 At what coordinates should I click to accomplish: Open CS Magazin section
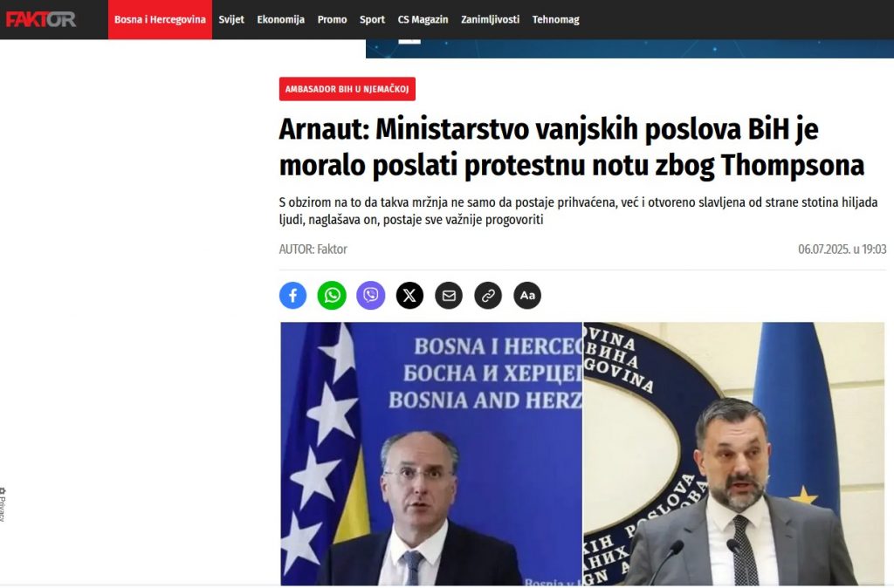point(423,19)
